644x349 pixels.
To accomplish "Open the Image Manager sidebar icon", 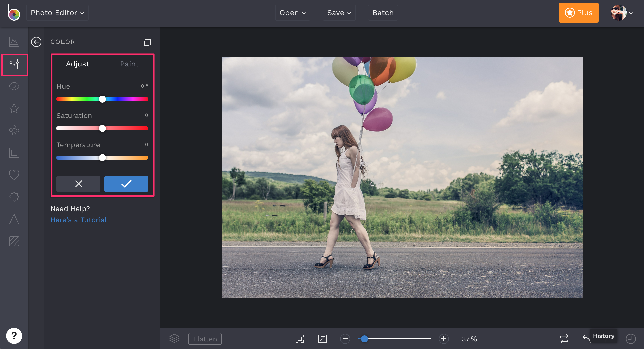I will click(x=14, y=42).
